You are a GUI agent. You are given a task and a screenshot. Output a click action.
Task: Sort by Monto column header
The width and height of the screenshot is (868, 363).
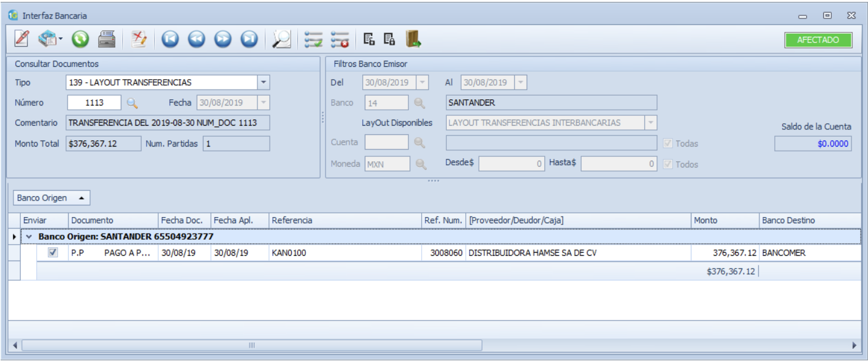(x=725, y=220)
